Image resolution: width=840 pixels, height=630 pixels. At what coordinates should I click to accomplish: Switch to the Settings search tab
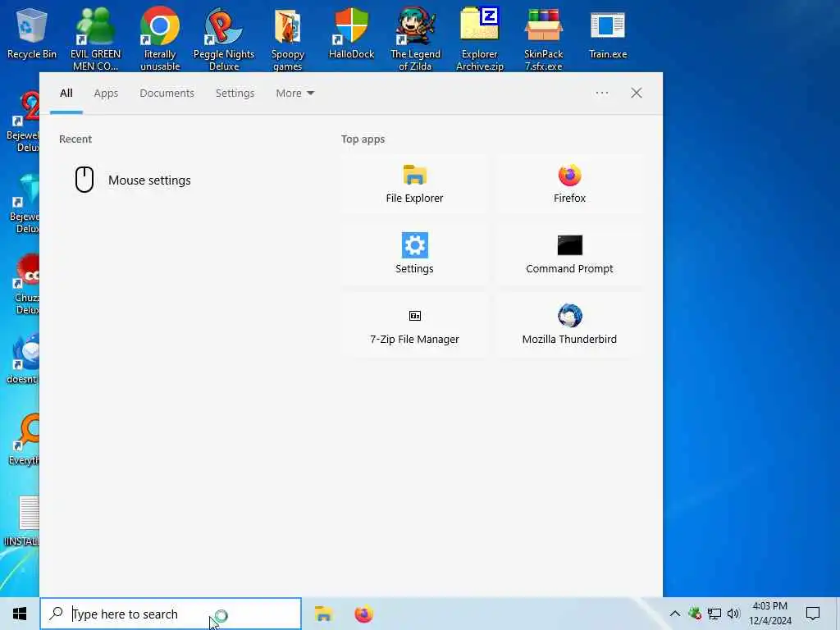tap(235, 94)
